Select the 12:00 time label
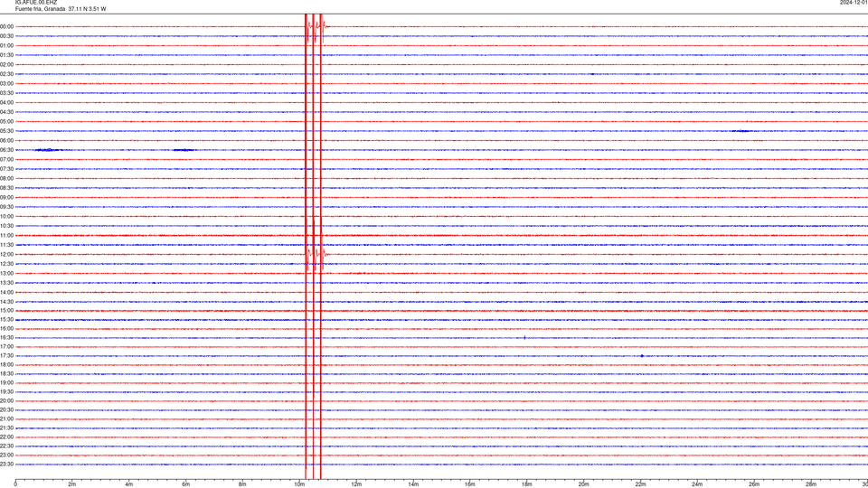The width and height of the screenshot is (868, 488). tap(6, 255)
